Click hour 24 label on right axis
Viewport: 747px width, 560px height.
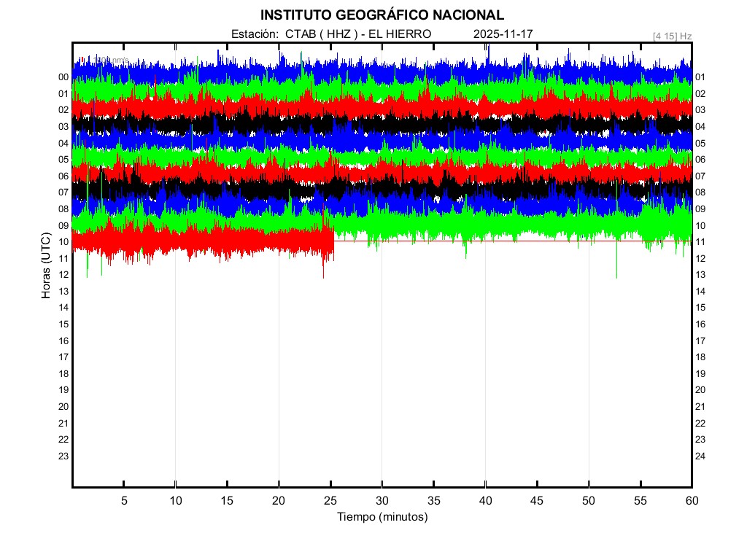click(x=700, y=456)
